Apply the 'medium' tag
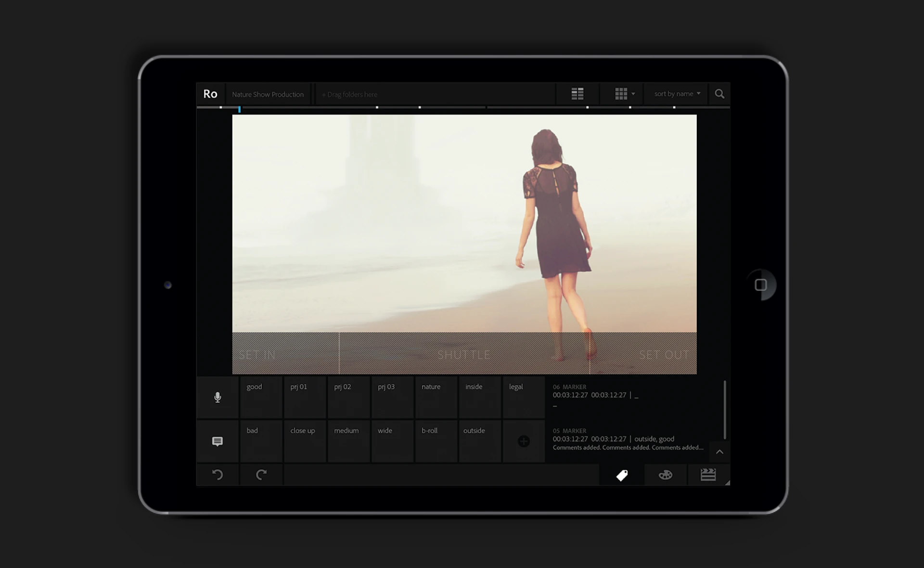 (349, 441)
